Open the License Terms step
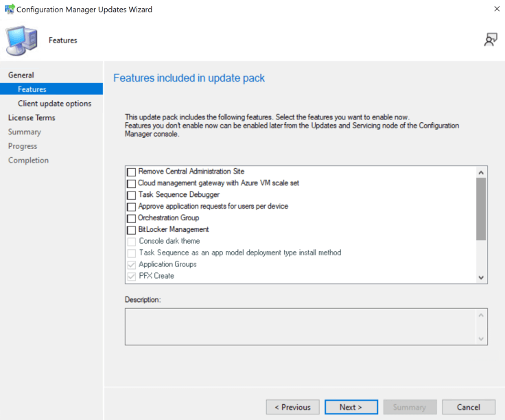Screen dimensions: 505x420 coord(32,117)
